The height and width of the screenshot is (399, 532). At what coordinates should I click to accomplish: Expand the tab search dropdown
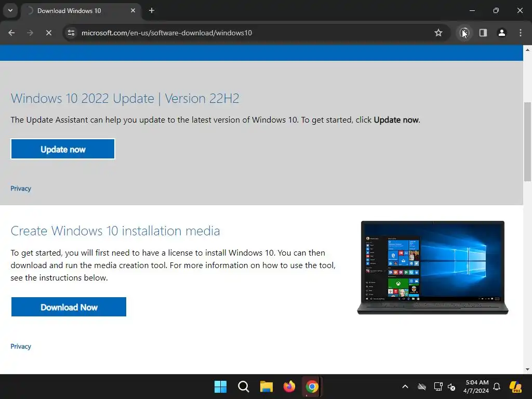(x=10, y=10)
